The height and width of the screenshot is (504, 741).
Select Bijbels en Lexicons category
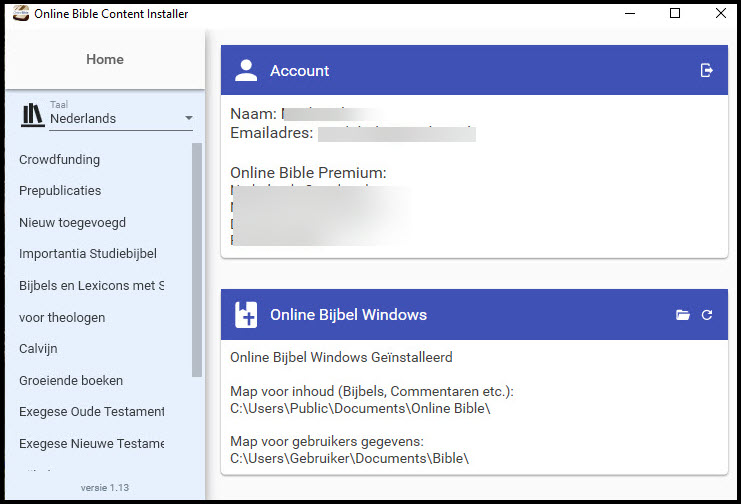coord(92,286)
